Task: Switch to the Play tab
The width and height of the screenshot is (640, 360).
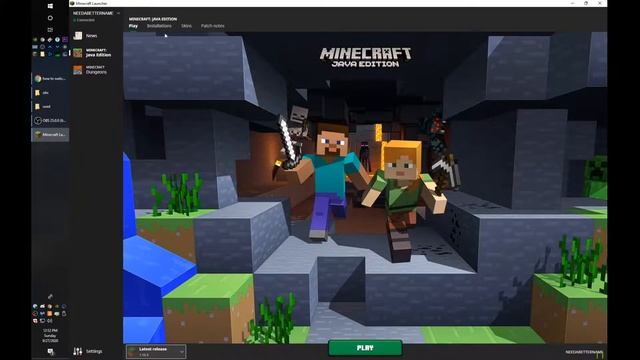Action: pyautogui.click(x=133, y=26)
